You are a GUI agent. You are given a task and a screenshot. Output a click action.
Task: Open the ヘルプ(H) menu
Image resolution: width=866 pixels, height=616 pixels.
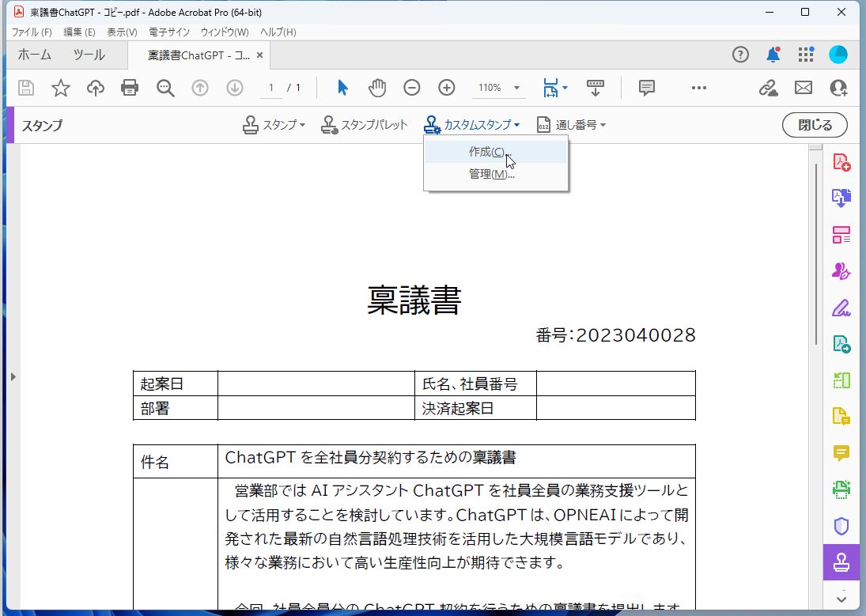coord(278,32)
